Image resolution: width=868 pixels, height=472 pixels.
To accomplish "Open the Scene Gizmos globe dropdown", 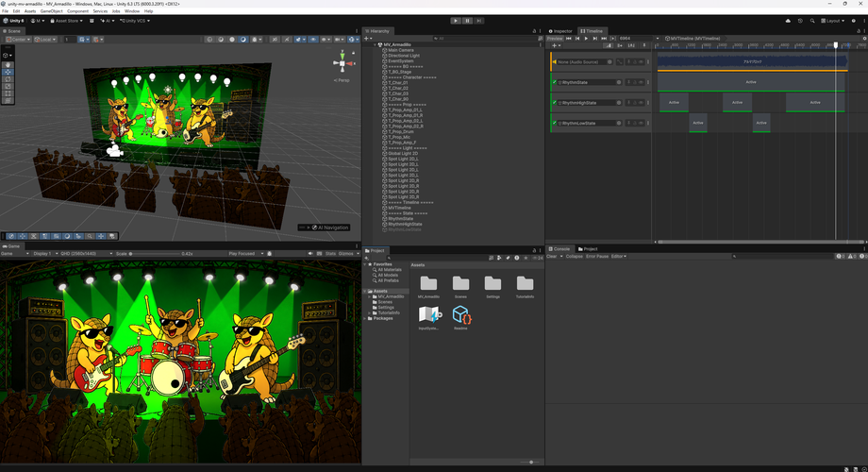I will (x=352, y=40).
